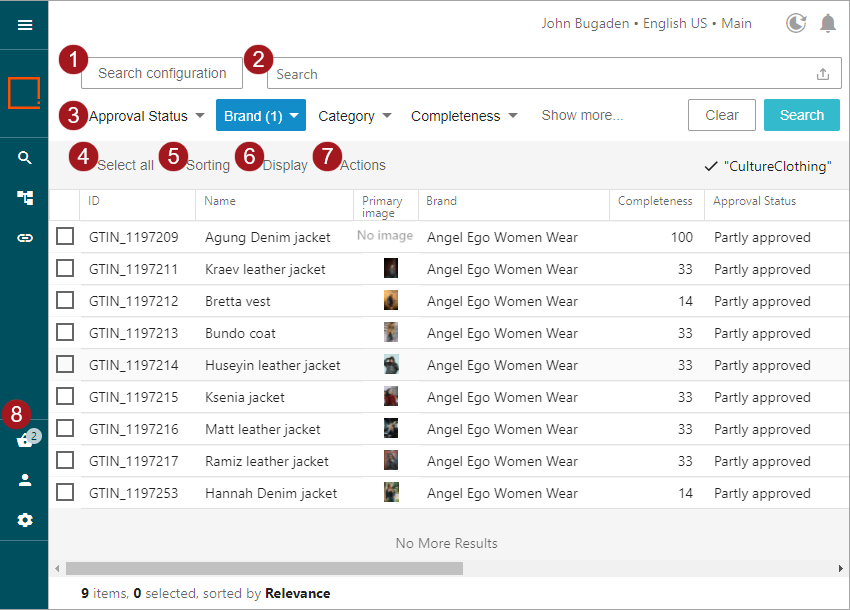
Task: Click the magnifier search icon in sidebar
Action: coord(25,158)
